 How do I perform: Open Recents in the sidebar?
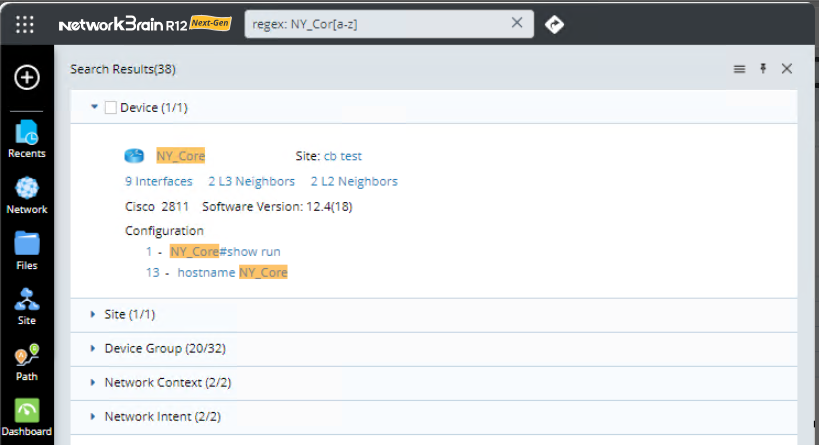point(27,139)
